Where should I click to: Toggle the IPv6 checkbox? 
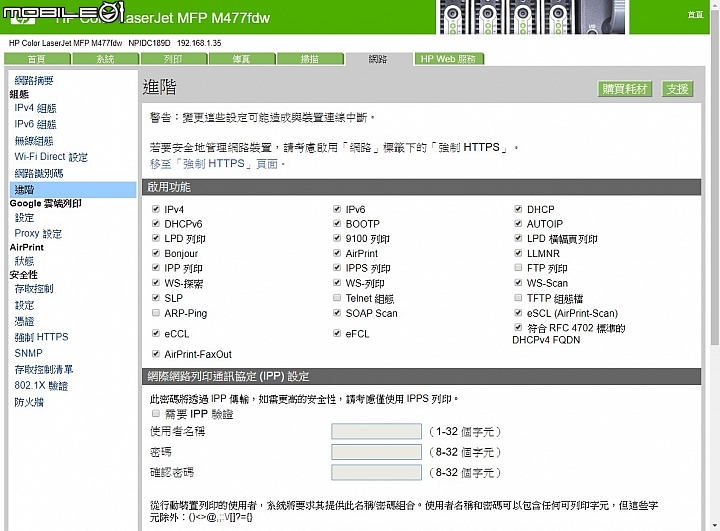[337, 209]
